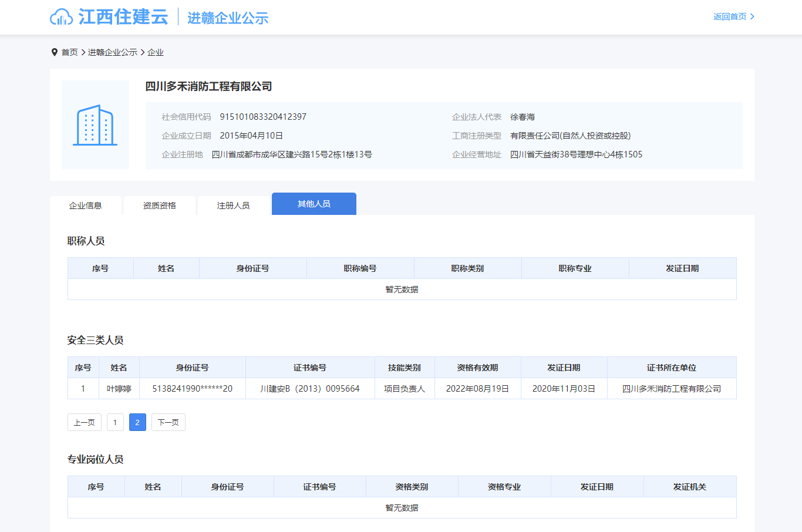Open 进赣企业公示 breadcrumb link
Screen dimensions: 802x532
(113, 52)
